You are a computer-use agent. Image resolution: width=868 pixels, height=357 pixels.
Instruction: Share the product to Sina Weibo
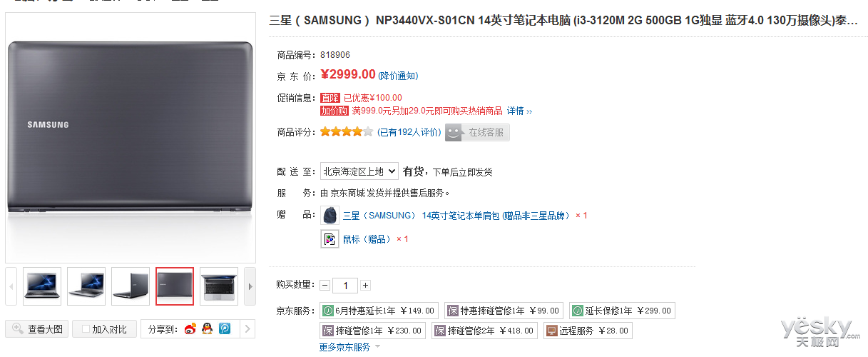click(190, 328)
